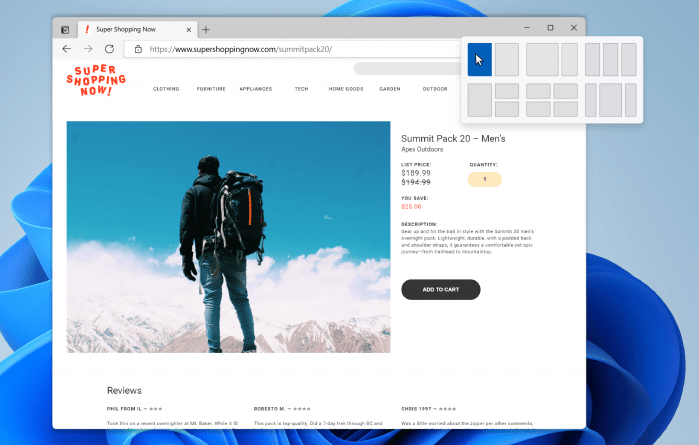Click the website search bar
This screenshot has height=445, width=699.
pos(407,68)
